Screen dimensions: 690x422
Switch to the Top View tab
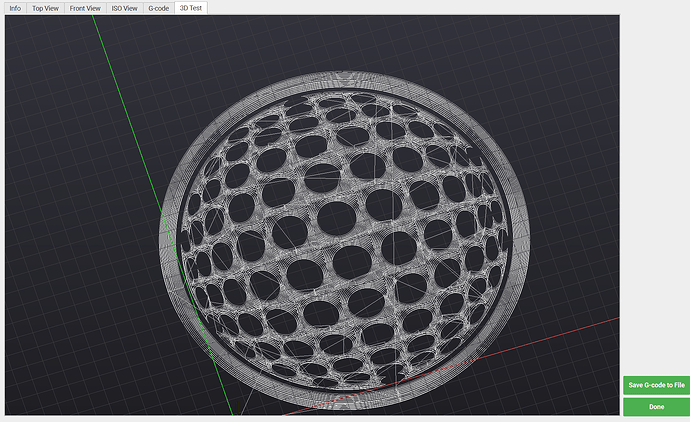pos(45,8)
